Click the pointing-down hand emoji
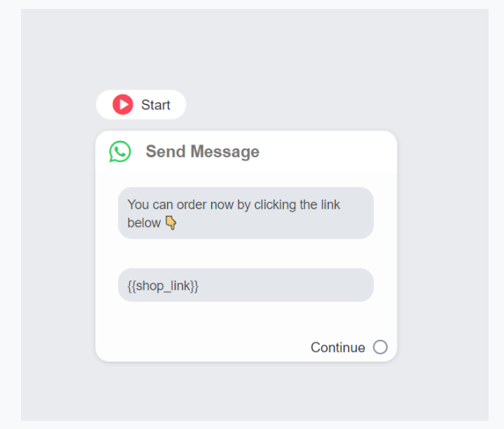This screenshot has width=504, height=429. point(170,223)
